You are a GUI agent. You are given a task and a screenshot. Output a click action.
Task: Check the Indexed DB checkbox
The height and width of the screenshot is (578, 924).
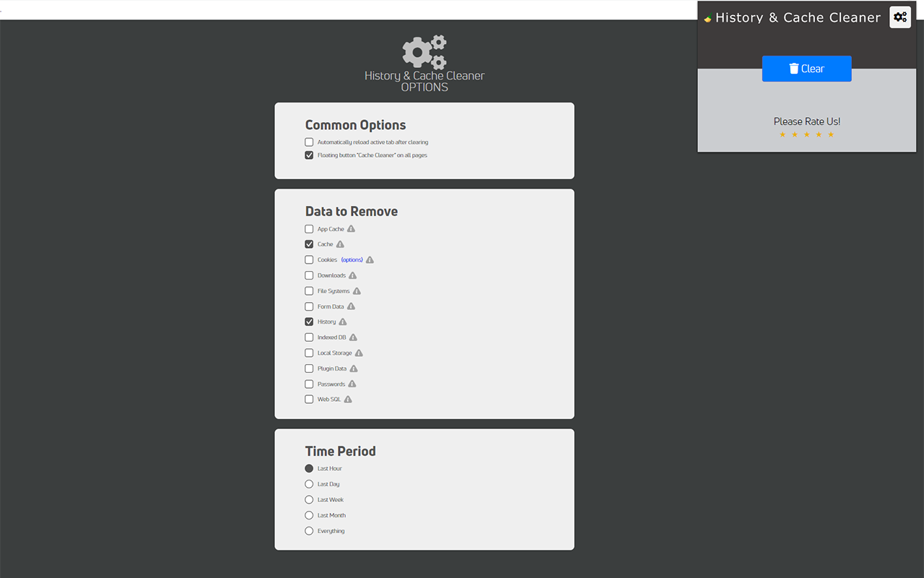(309, 337)
